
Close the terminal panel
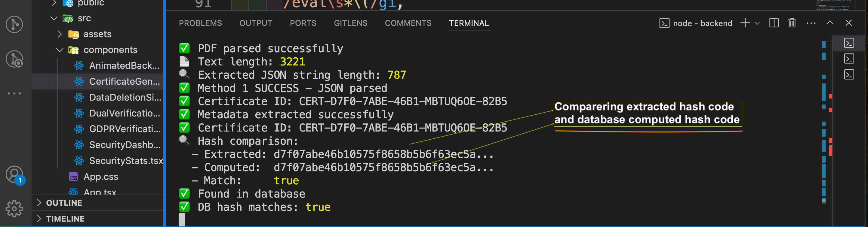(848, 23)
